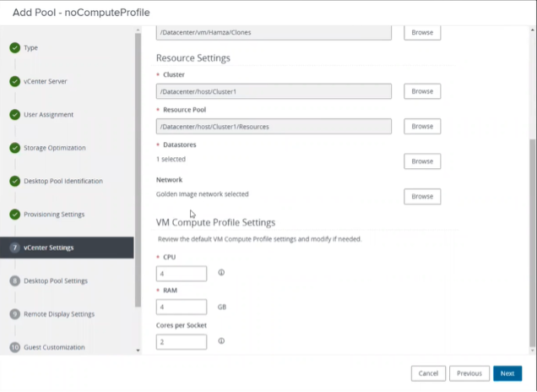The width and height of the screenshot is (537, 392).
Task: Browse for the Resource Pool
Action: 422,126
